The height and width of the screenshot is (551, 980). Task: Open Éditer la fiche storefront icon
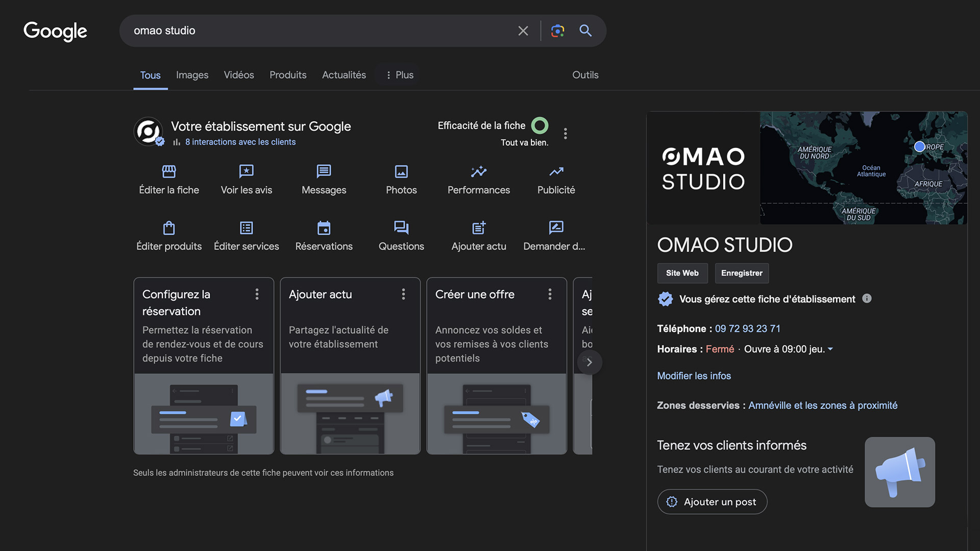pyautogui.click(x=169, y=171)
